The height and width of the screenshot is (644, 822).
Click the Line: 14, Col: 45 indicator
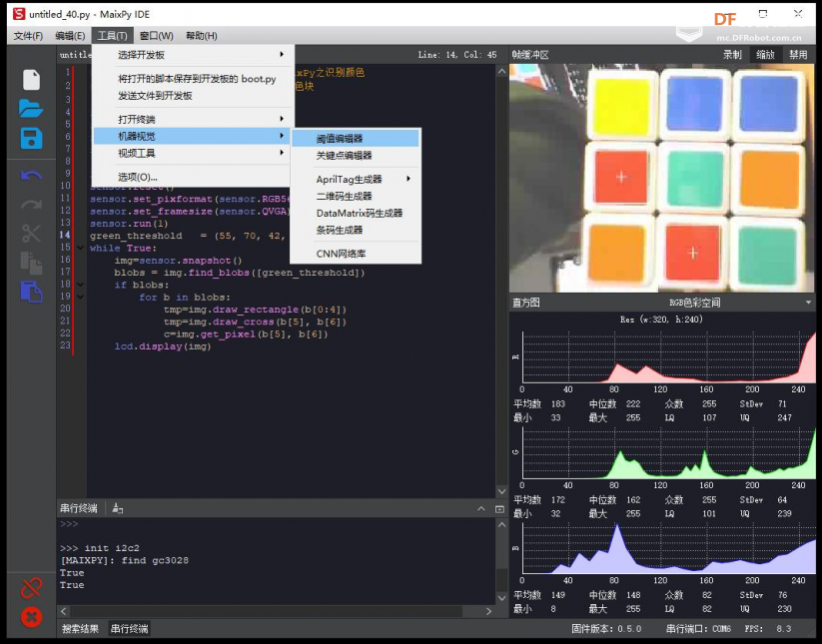pyautogui.click(x=457, y=55)
